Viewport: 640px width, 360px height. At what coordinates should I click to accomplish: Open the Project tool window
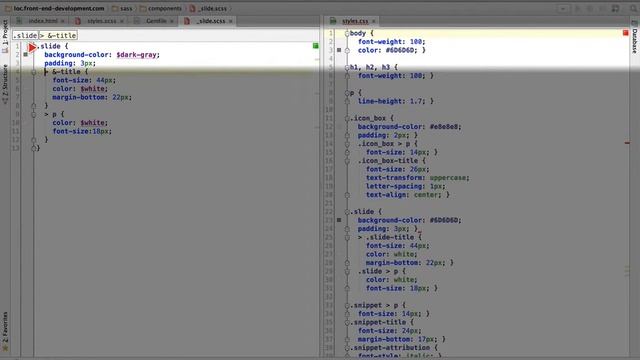pyautogui.click(x=5, y=36)
